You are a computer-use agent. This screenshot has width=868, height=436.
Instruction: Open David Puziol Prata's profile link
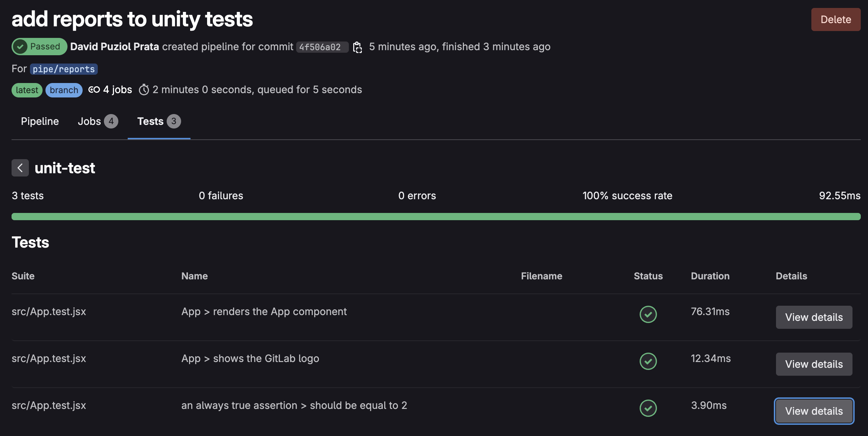114,47
